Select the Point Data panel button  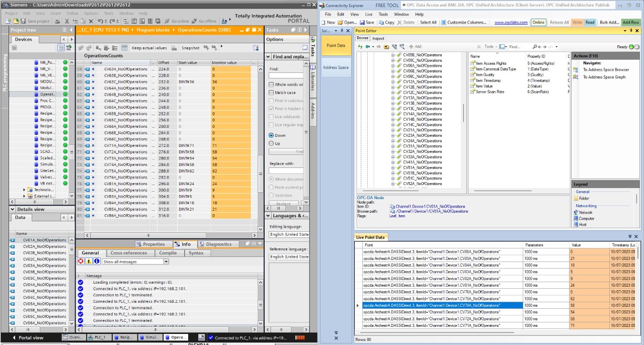(336, 45)
